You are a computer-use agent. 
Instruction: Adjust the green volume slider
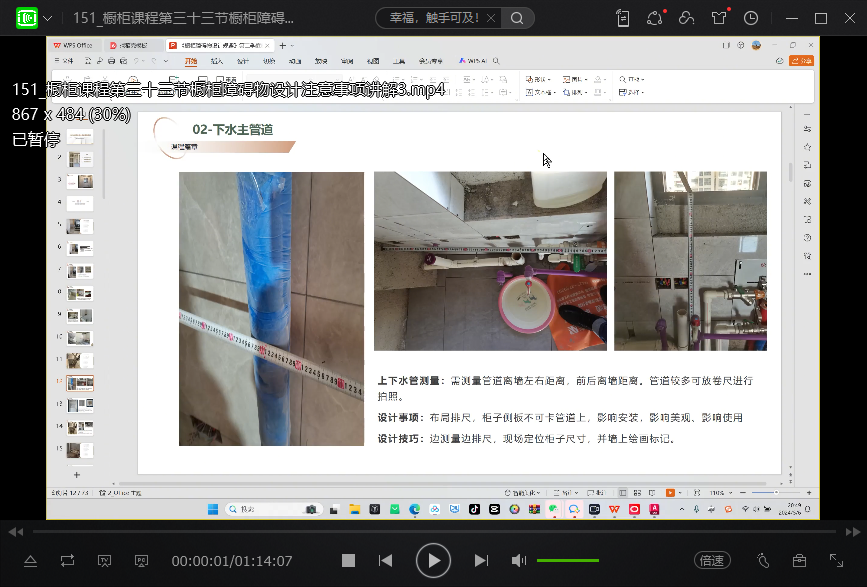[x=567, y=561]
